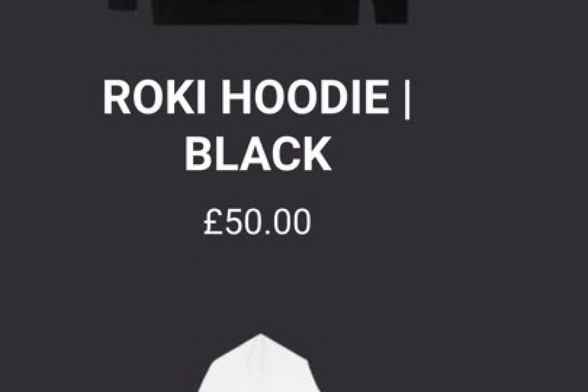588x392 pixels.
Task: Select the second line of the product title
Action: coord(258,154)
